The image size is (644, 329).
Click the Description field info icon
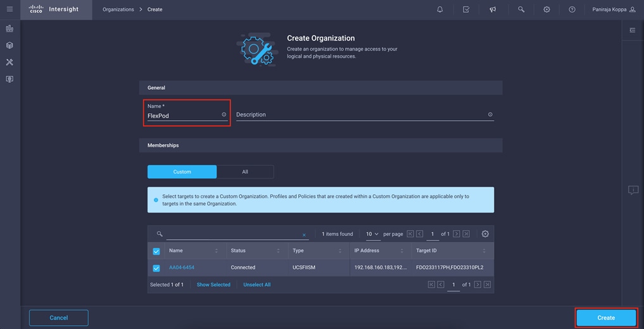[490, 115]
